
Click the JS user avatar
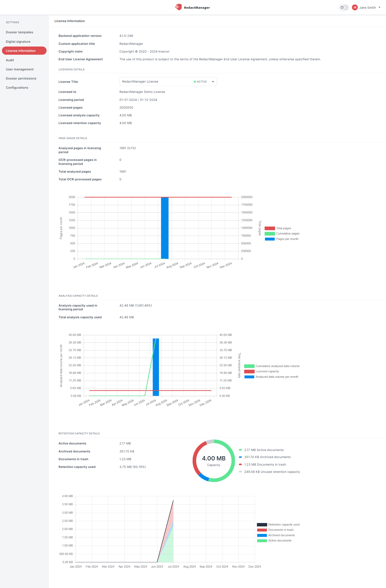tap(355, 8)
